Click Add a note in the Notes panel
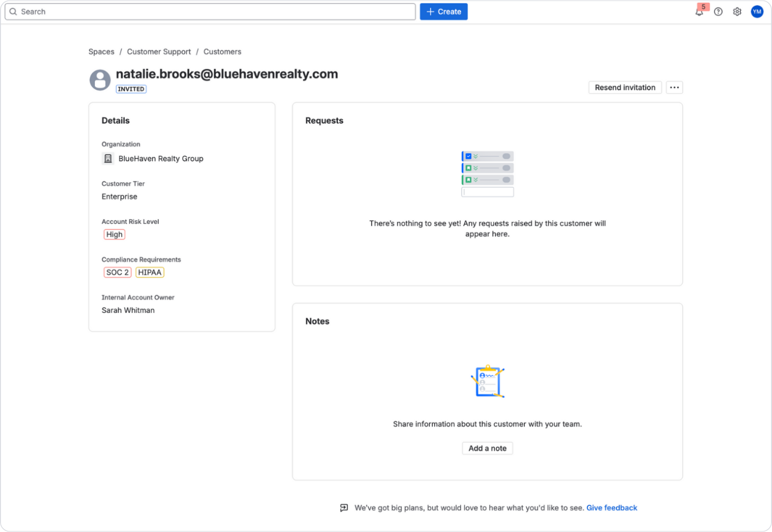The image size is (772, 532). coord(487,448)
